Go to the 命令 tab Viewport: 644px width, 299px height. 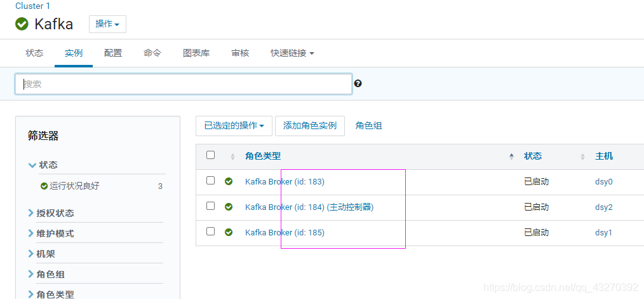[x=152, y=53]
